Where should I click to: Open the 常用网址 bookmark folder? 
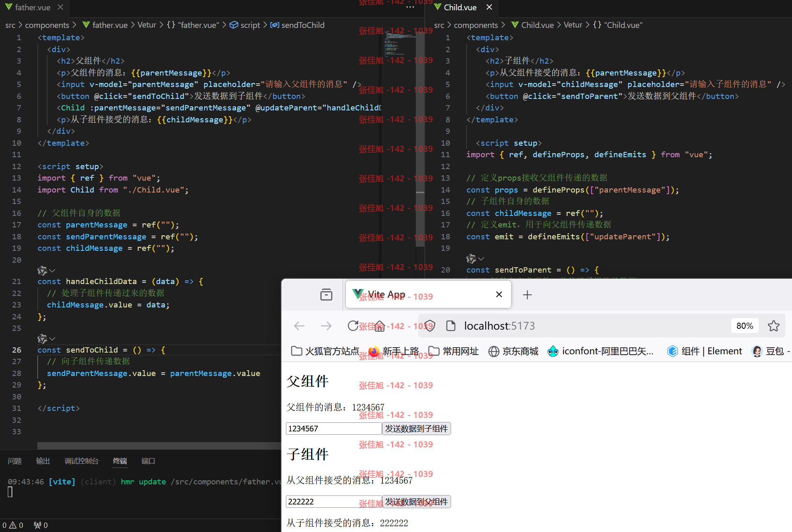point(454,351)
